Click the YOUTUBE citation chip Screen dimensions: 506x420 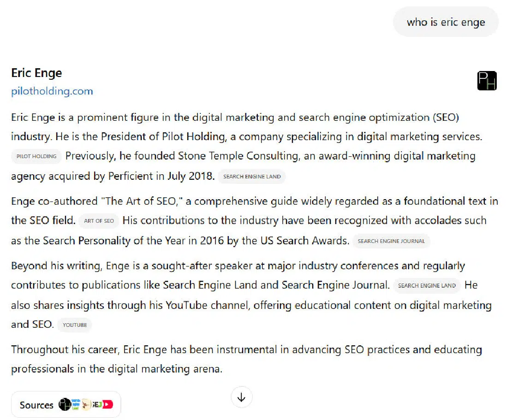(75, 325)
